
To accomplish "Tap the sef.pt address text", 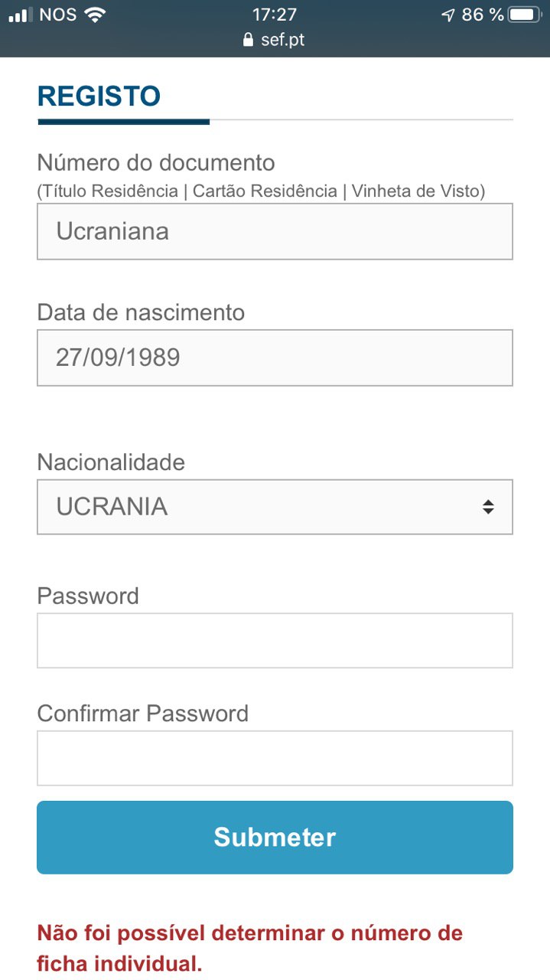I will (282, 40).
